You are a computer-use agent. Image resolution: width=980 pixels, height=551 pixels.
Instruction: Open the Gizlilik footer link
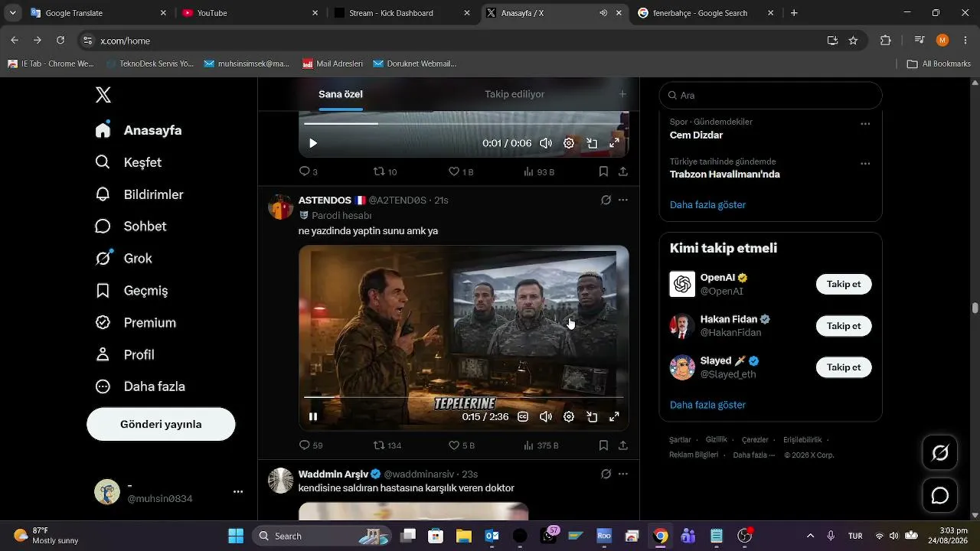point(716,440)
